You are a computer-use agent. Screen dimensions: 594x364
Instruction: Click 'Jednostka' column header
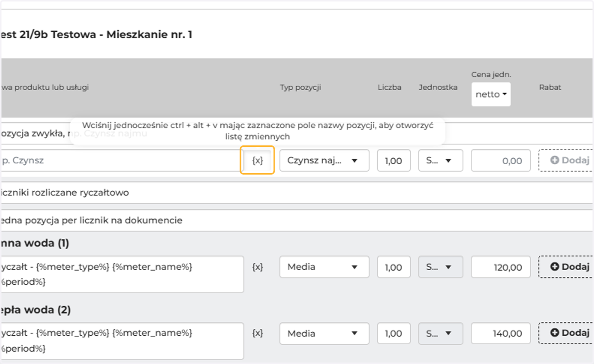tap(438, 87)
